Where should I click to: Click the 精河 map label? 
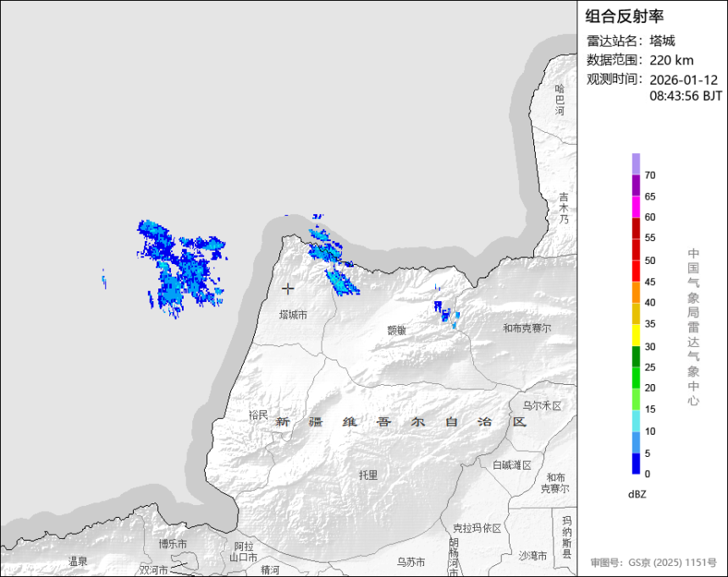tap(270, 569)
